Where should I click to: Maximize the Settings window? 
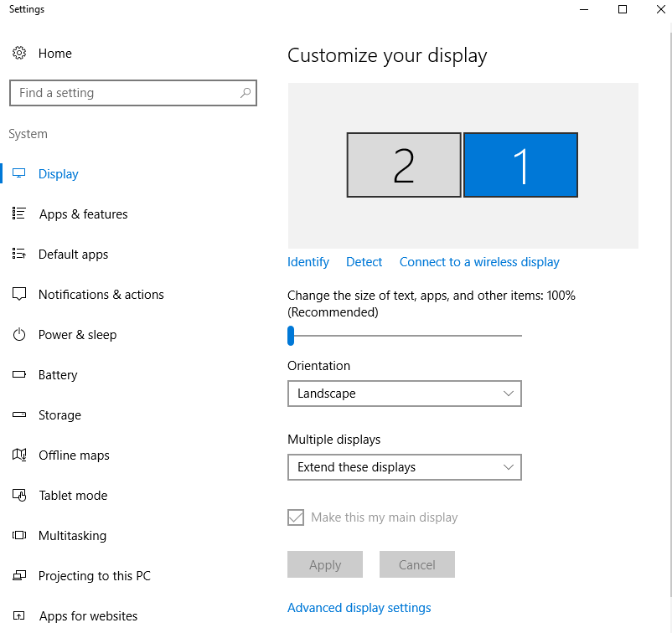pyautogui.click(x=623, y=9)
